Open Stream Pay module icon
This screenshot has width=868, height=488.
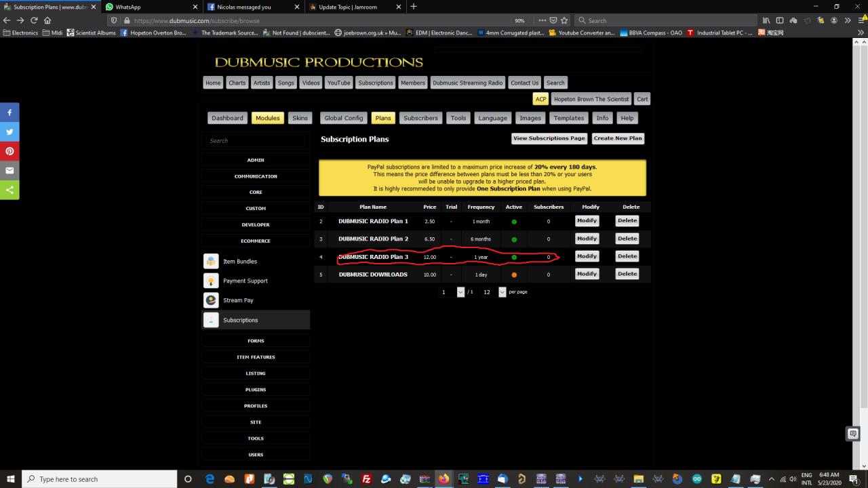coord(211,300)
